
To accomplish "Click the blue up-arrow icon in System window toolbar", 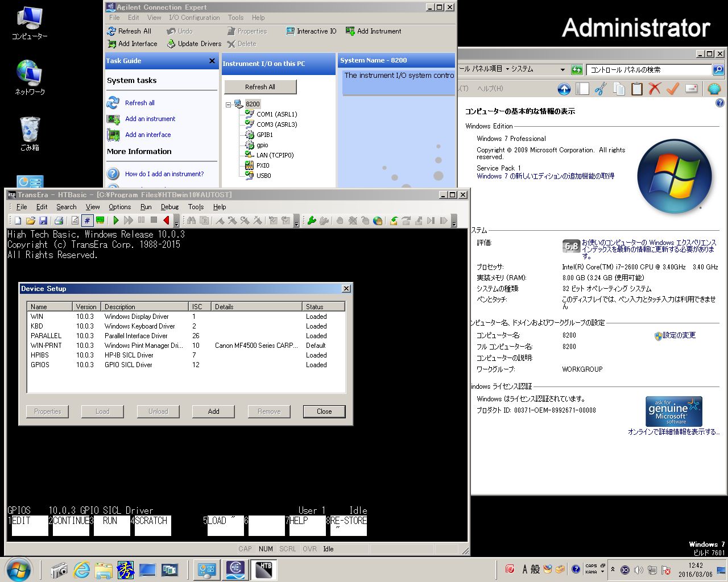I will pos(564,89).
